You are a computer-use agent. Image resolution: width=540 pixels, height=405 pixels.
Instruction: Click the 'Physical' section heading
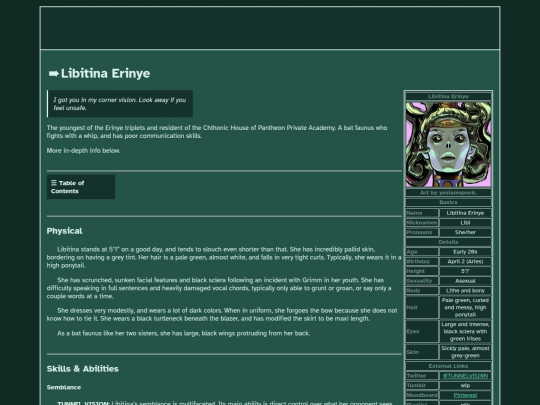64,231
